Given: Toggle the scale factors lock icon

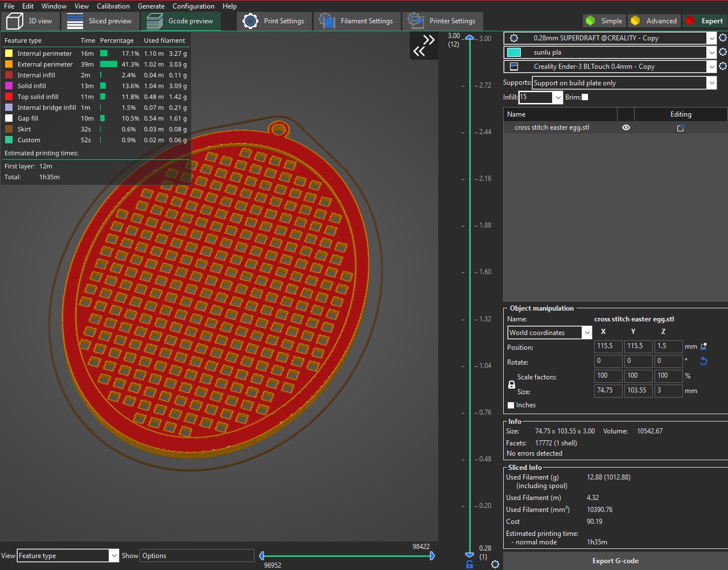Looking at the screenshot, I should coord(512,385).
